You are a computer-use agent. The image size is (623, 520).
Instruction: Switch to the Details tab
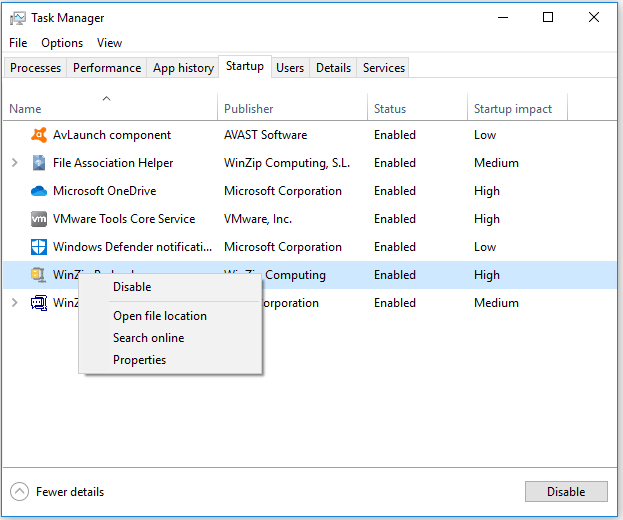(333, 68)
